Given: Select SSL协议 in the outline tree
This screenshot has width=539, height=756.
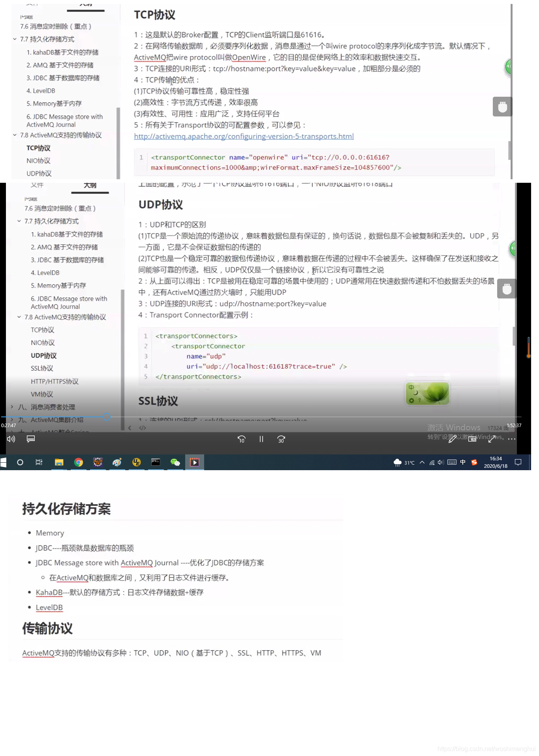Looking at the screenshot, I should pos(42,368).
